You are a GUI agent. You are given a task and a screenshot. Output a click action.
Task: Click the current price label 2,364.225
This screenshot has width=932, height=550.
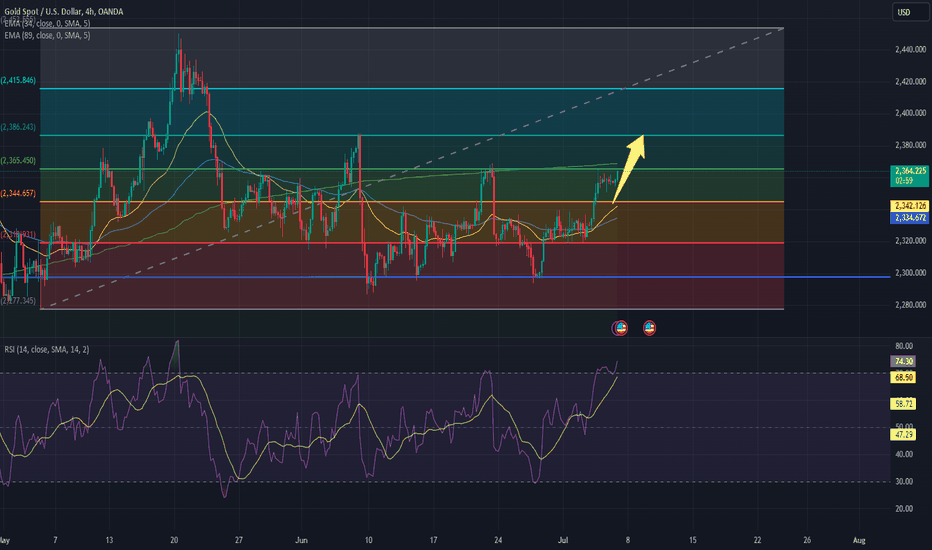[909, 175]
